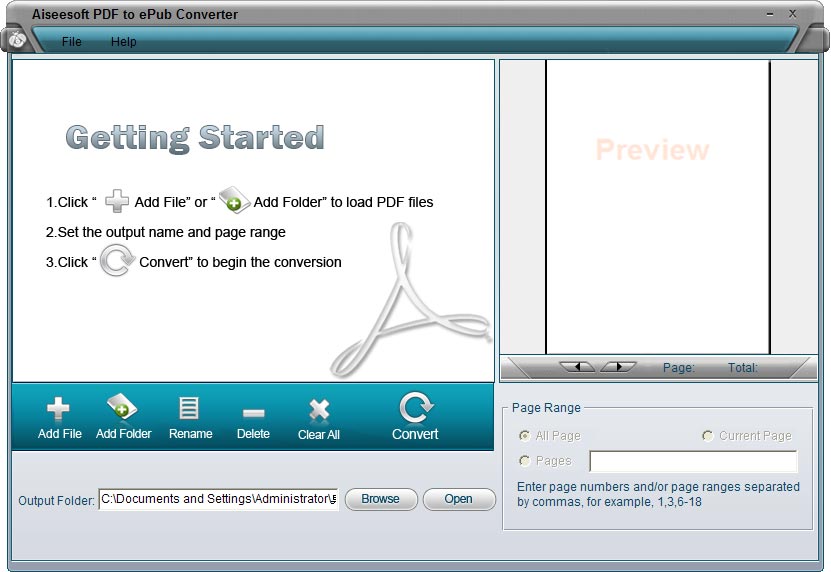The height and width of the screenshot is (572, 831).
Task: Click the Delete minus icon
Action: 253,412
